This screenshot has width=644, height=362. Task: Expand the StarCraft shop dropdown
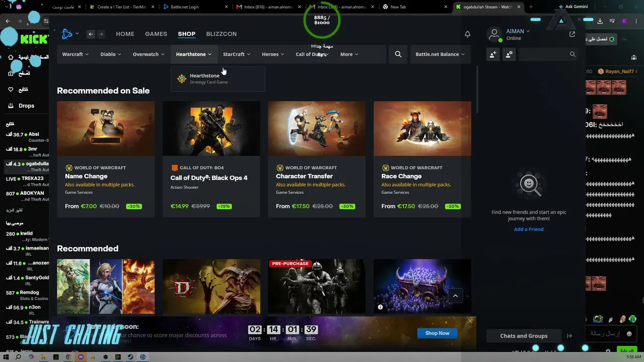click(x=236, y=54)
